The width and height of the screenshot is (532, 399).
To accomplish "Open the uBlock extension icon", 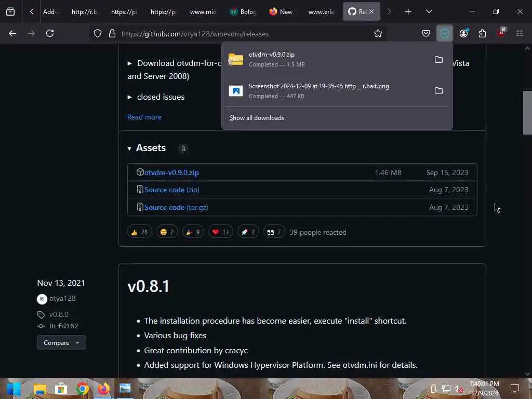I will click(501, 33).
